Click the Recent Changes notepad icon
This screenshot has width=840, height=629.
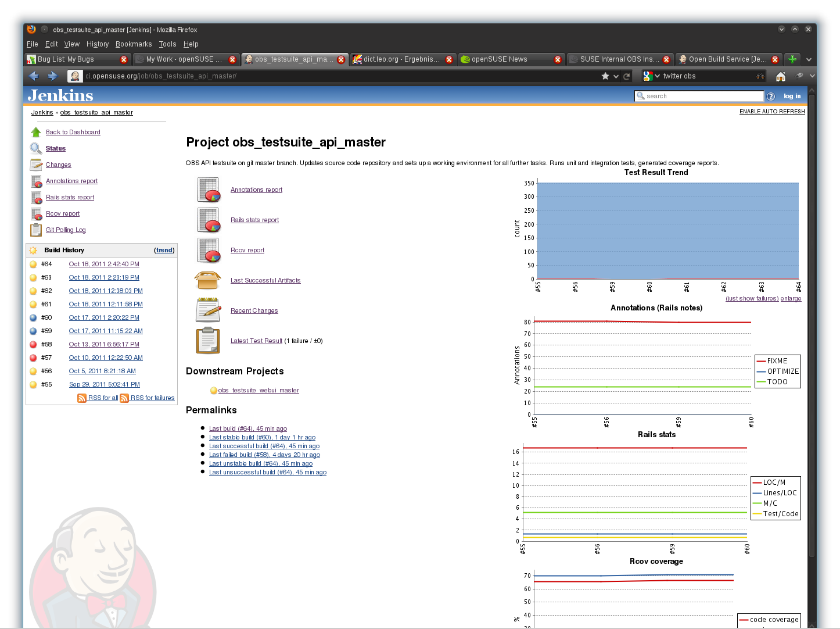[x=209, y=310]
